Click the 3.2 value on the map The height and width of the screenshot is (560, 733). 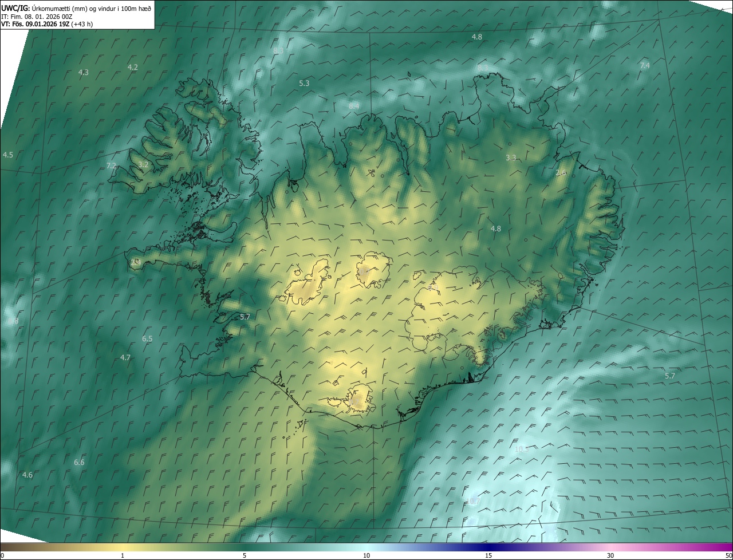point(144,164)
